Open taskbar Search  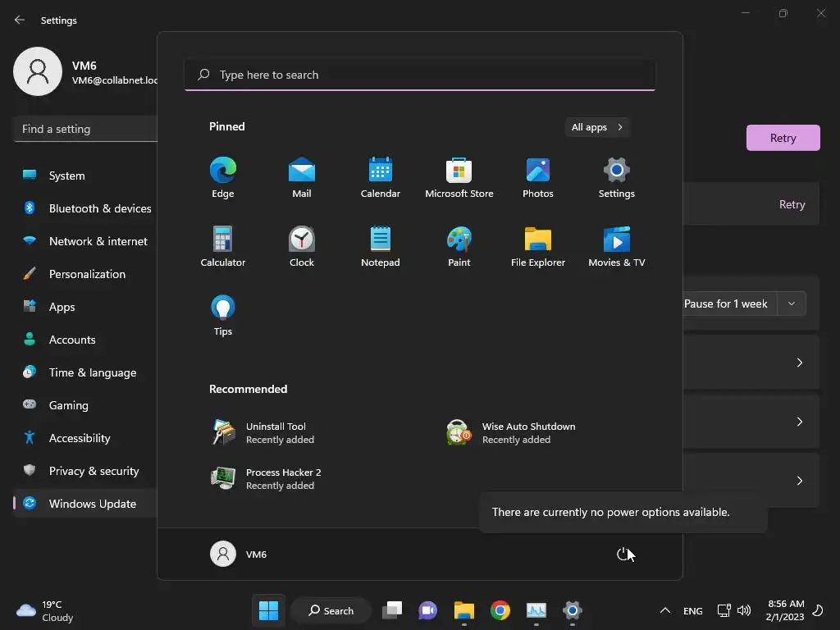pyautogui.click(x=331, y=610)
